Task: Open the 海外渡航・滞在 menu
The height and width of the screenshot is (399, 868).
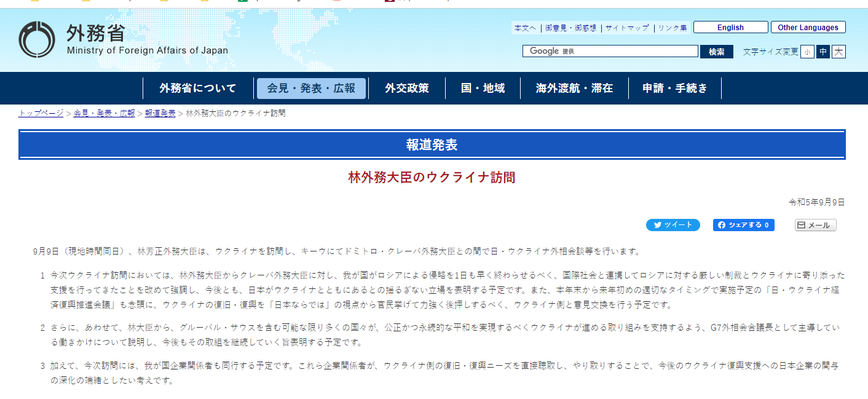Action: click(574, 88)
